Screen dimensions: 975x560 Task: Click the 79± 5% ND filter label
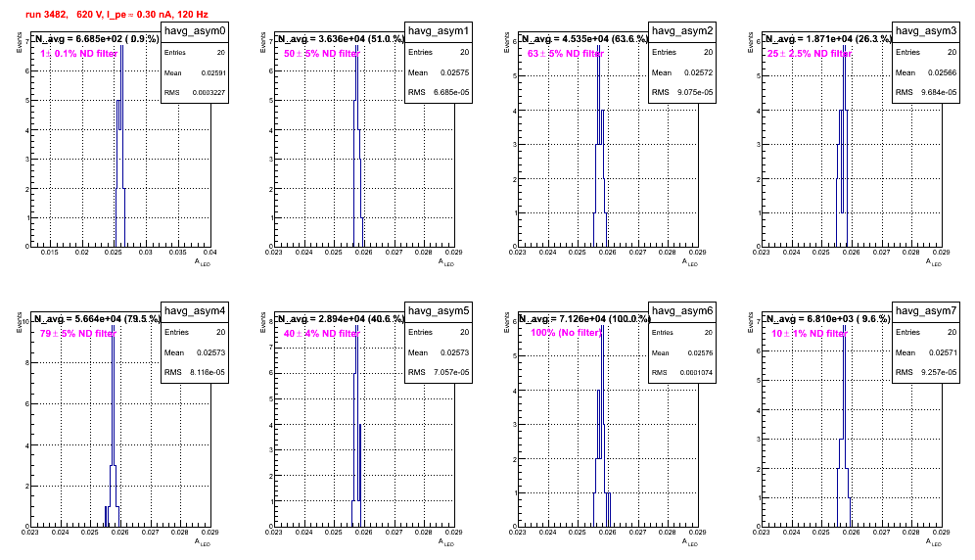(x=77, y=334)
